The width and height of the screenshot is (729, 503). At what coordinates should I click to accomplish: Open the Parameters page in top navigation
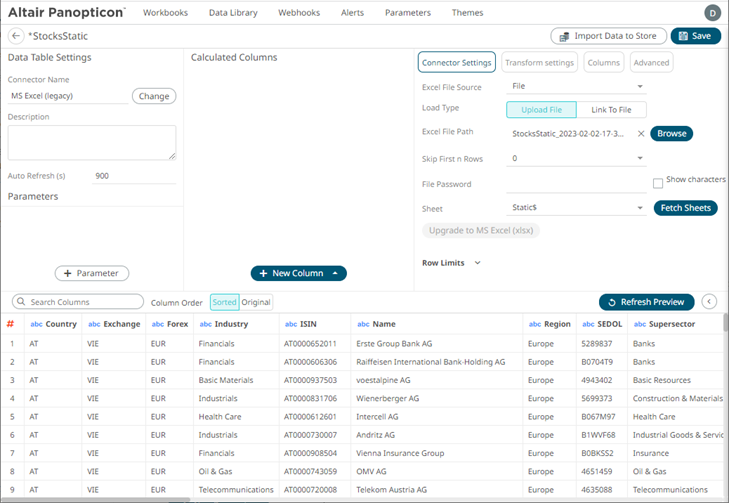coord(408,13)
